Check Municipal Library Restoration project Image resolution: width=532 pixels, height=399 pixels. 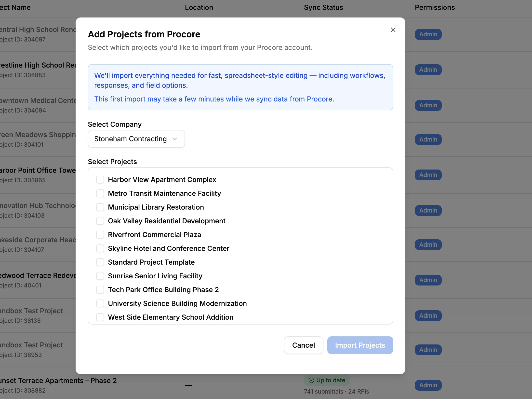point(100,207)
